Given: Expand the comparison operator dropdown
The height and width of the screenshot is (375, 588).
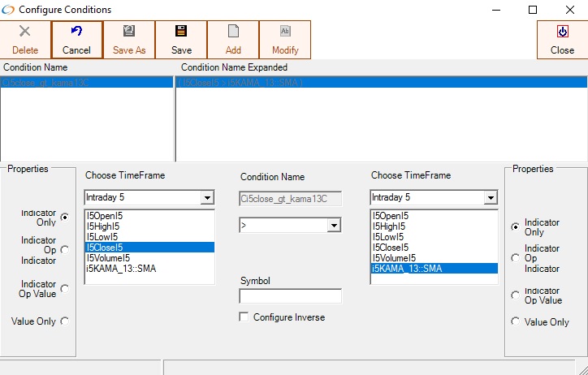Looking at the screenshot, I should 335,225.
